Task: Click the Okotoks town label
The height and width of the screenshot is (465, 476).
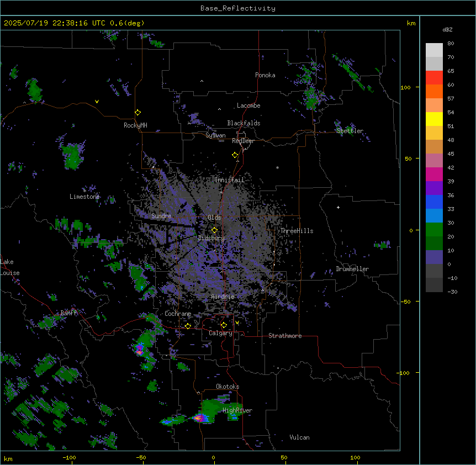Action: 228,387
